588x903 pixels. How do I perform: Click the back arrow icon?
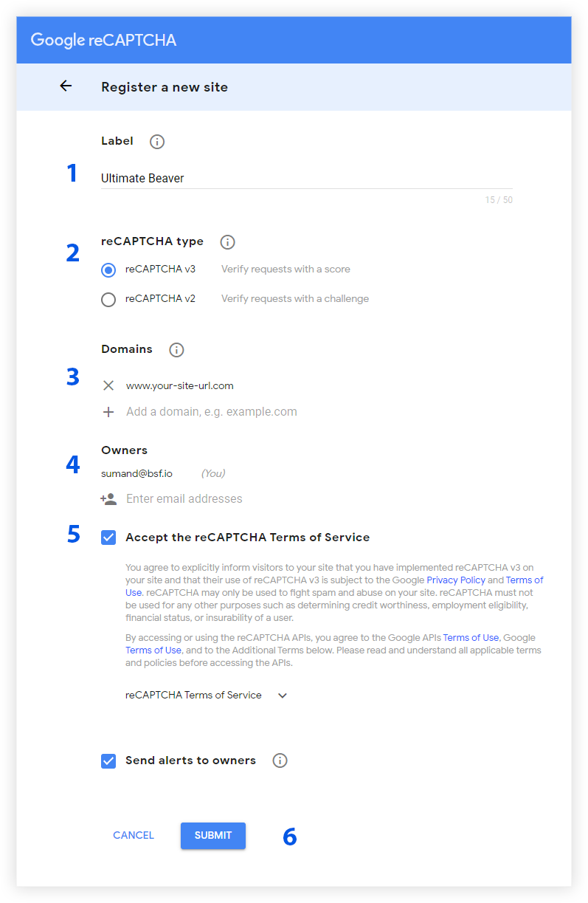[66, 86]
